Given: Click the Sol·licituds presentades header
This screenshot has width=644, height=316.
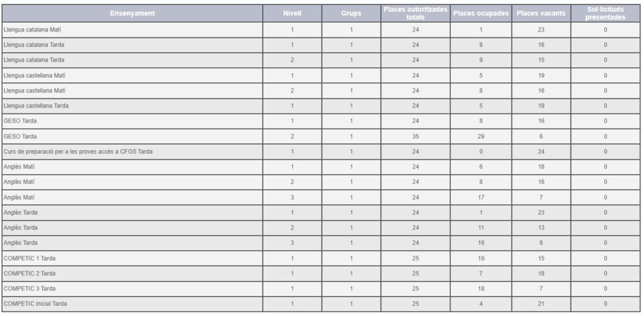Looking at the screenshot, I should point(605,13).
